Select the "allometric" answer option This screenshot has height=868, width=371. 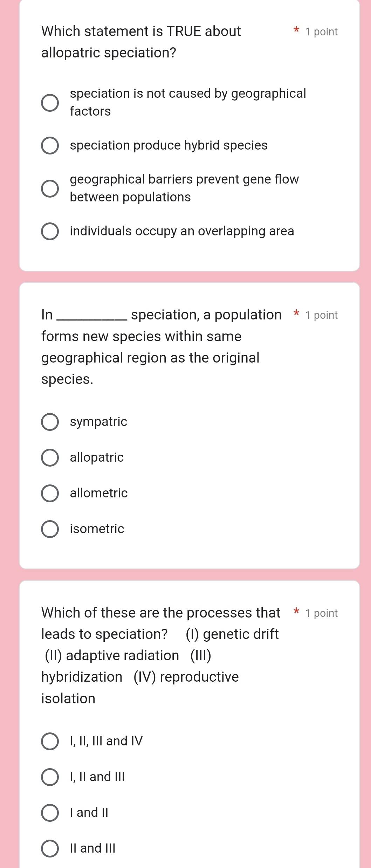point(49,493)
